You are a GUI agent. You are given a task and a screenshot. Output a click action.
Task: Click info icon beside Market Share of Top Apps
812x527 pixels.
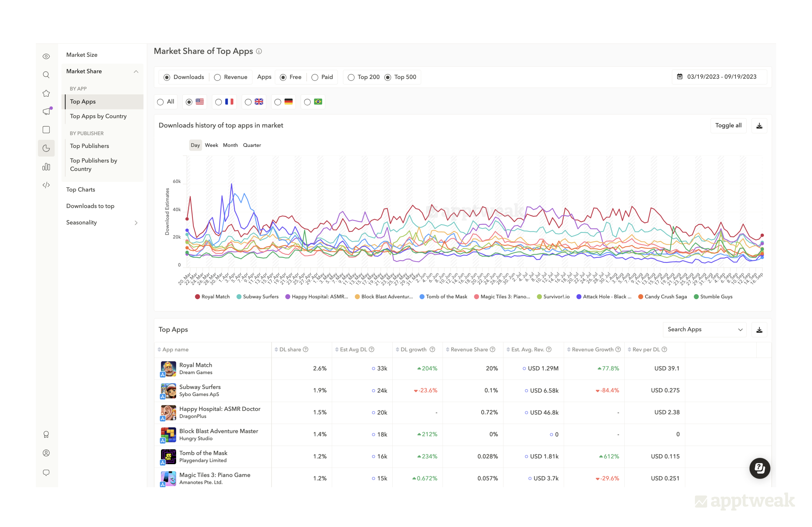pos(259,51)
